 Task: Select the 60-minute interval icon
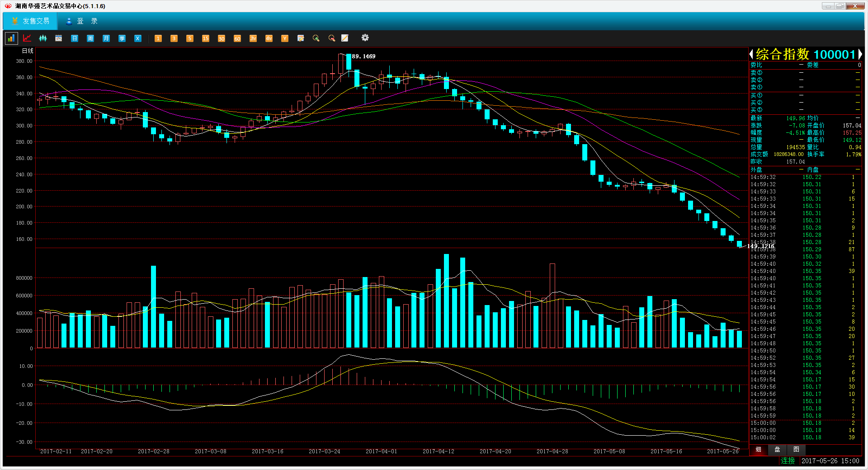pyautogui.click(x=237, y=38)
